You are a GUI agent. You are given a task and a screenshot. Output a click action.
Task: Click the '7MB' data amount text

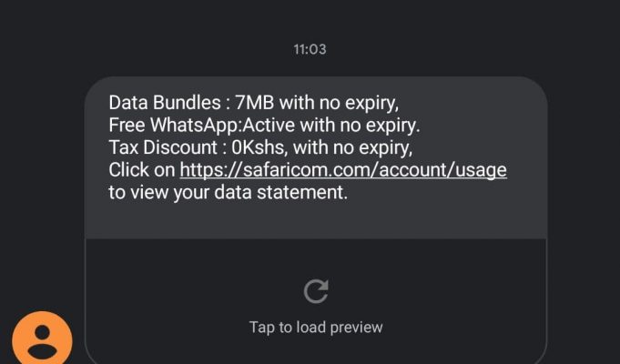point(255,103)
